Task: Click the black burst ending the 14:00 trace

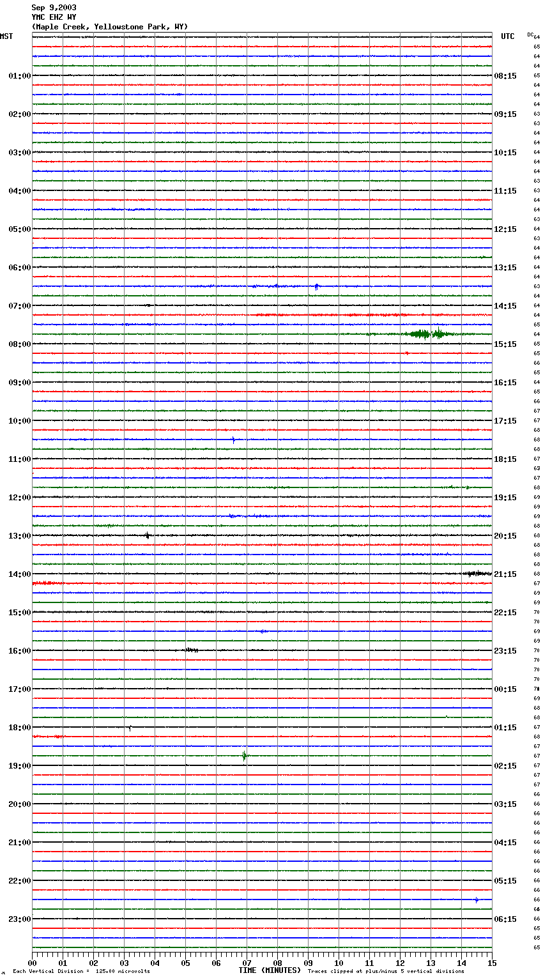Action: point(477,574)
